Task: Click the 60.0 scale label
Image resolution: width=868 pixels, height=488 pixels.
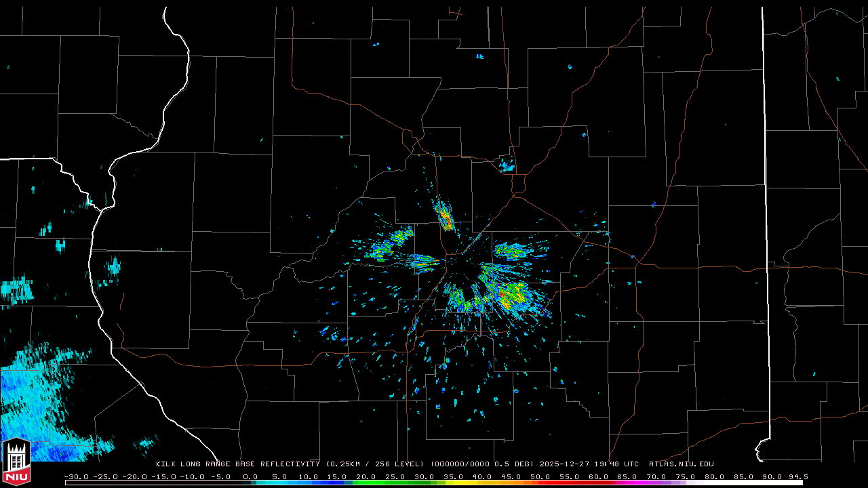Action: pos(599,476)
